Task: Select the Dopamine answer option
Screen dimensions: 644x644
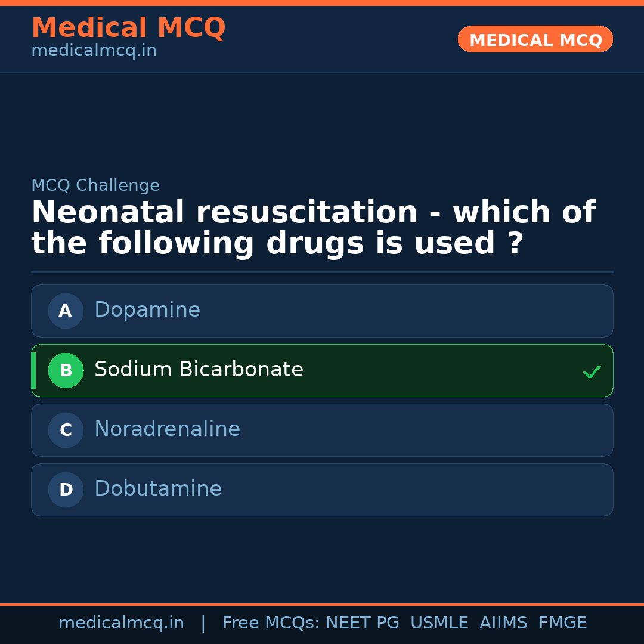Action: [x=322, y=311]
